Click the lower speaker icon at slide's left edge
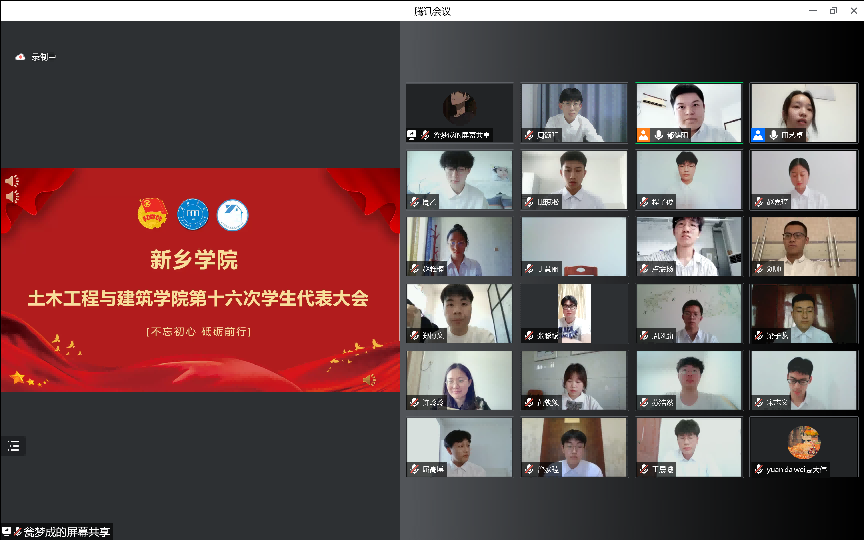864x540 pixels. 11,196
